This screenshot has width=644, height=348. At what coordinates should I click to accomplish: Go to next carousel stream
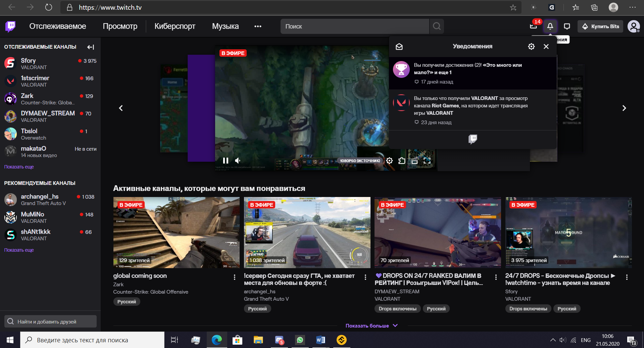coord(624,108)
